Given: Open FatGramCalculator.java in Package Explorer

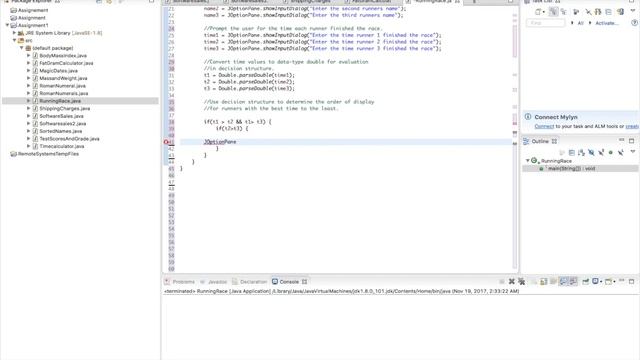Looking at the screenshot, I should (66, 63).
